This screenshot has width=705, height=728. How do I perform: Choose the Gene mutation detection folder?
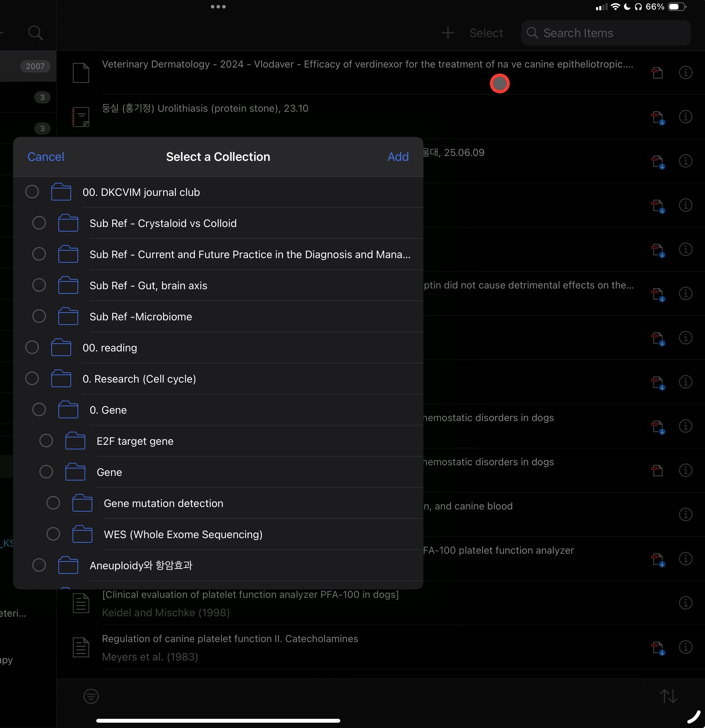[x=163, y=503]
